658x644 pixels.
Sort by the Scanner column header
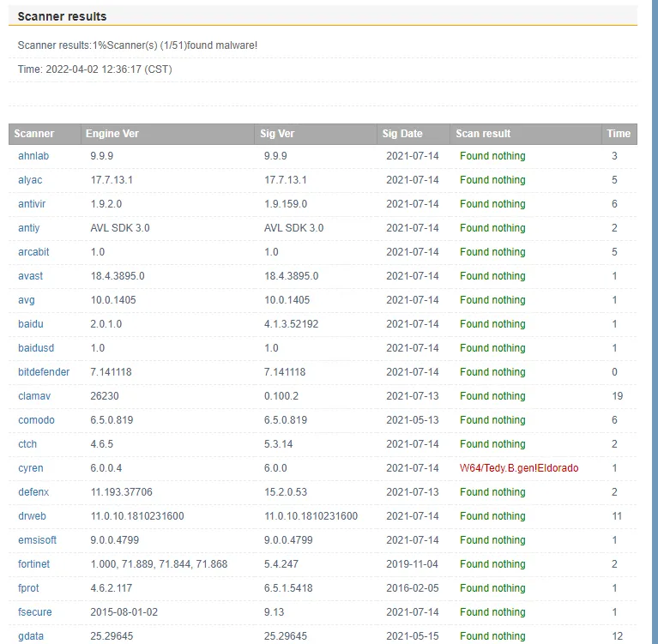34,134
